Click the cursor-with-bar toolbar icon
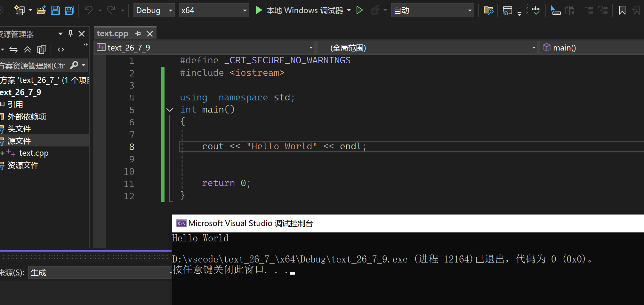644x305 pixels. pos(555,11)
